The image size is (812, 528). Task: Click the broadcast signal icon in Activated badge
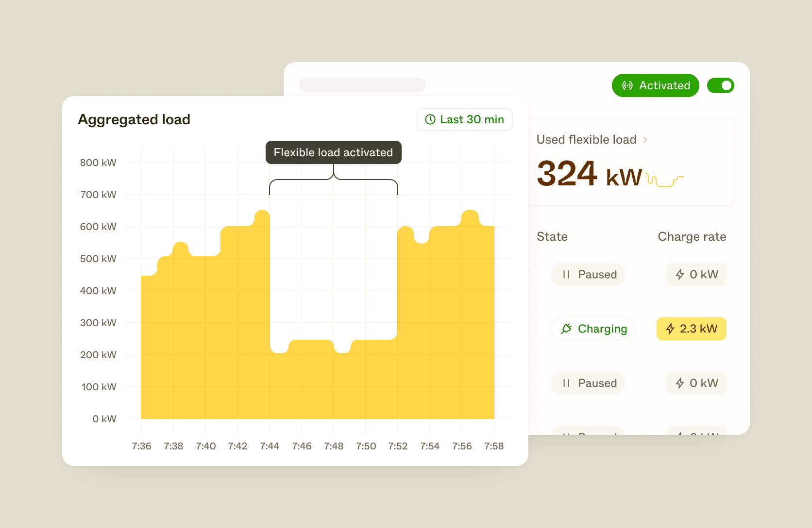[627, 85]
